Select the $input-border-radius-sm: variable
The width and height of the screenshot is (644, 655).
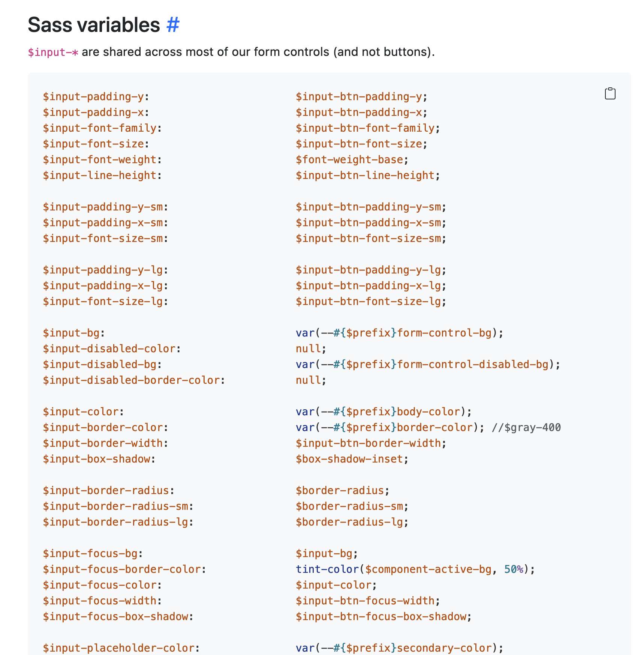[118, 506]
